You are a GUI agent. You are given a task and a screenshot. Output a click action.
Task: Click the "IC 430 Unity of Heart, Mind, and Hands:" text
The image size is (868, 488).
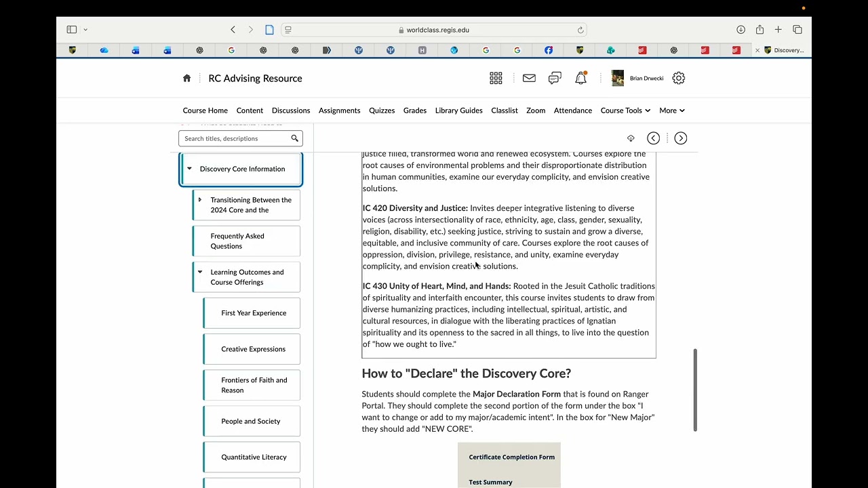click(437, 286)
